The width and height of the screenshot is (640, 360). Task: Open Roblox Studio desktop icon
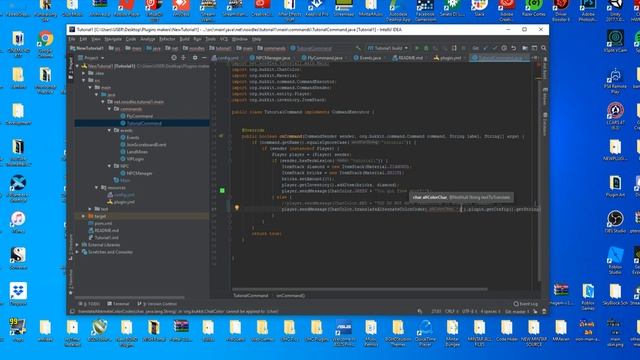tap(615, 260)
